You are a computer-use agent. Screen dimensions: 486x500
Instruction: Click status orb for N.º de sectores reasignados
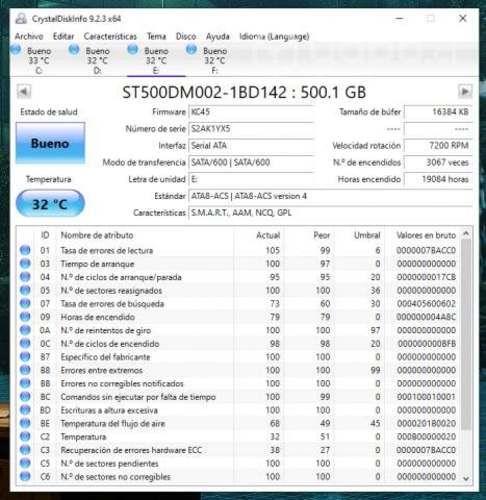tap(25, 290)
